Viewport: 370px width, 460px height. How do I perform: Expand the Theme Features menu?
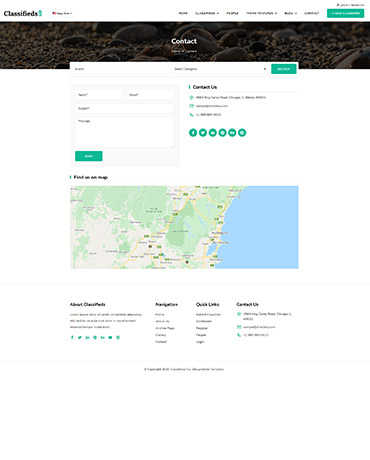point(261,13)
